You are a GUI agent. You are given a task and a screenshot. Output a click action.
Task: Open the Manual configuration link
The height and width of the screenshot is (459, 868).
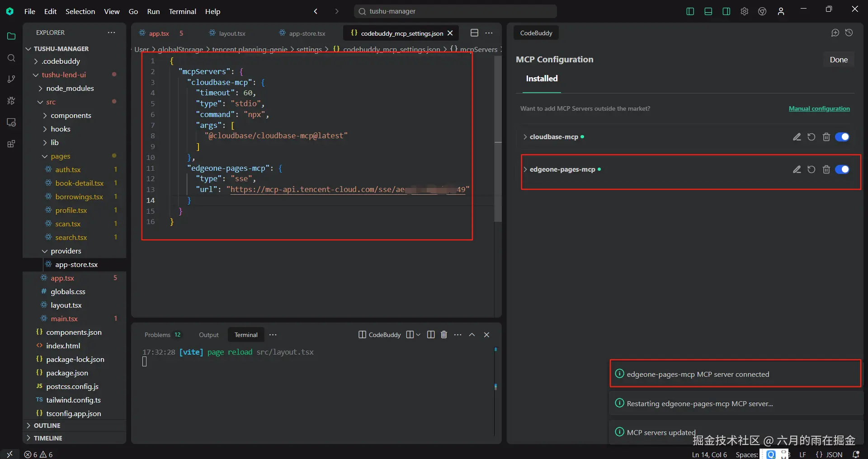[819, 108]
